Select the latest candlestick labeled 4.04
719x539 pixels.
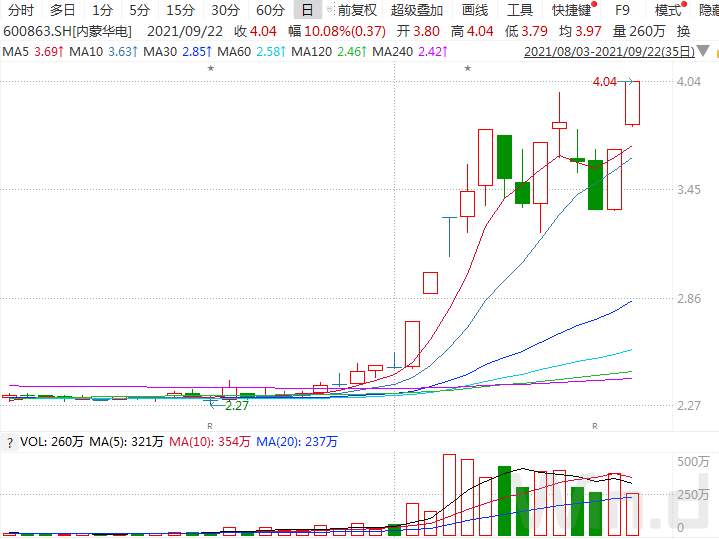[632, 103]
